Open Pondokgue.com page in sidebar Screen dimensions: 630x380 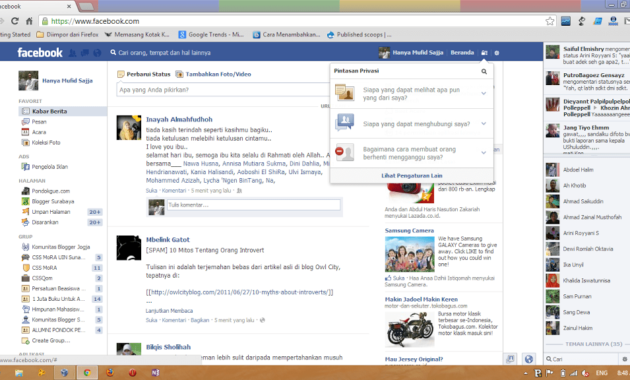tap(46, 191)
